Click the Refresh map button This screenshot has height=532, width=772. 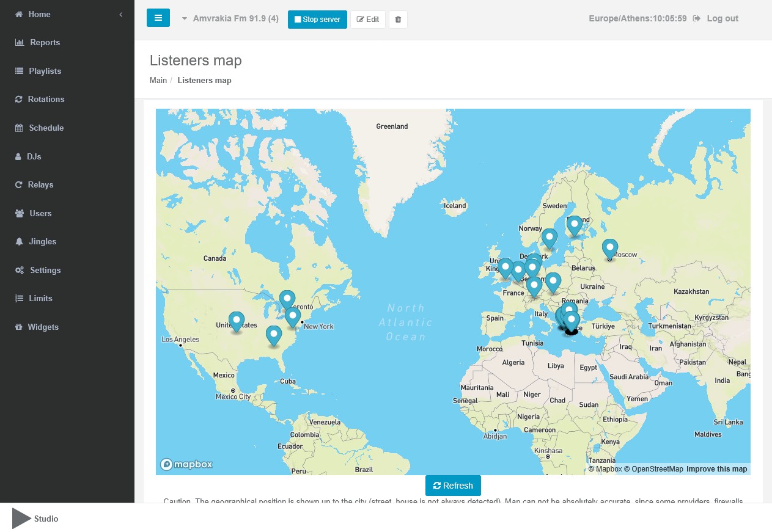click(453, 486)
